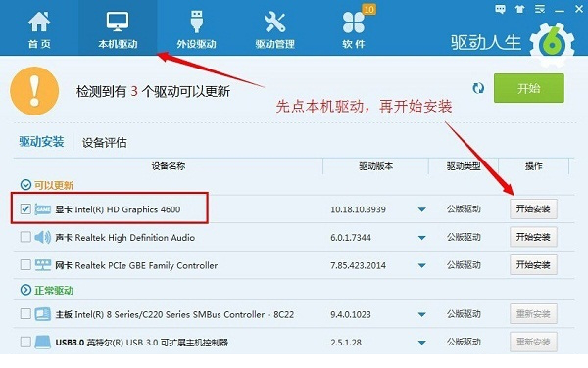Image resolution: width=588 pixels, height=368 pixels.
Task: Open the main menu icon in title bar
Action: coord(540,10)
